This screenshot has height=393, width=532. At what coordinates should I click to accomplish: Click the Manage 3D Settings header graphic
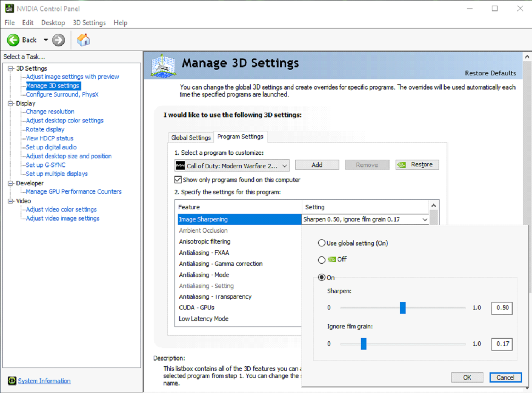pyautogui.click(x=163, y=65)
